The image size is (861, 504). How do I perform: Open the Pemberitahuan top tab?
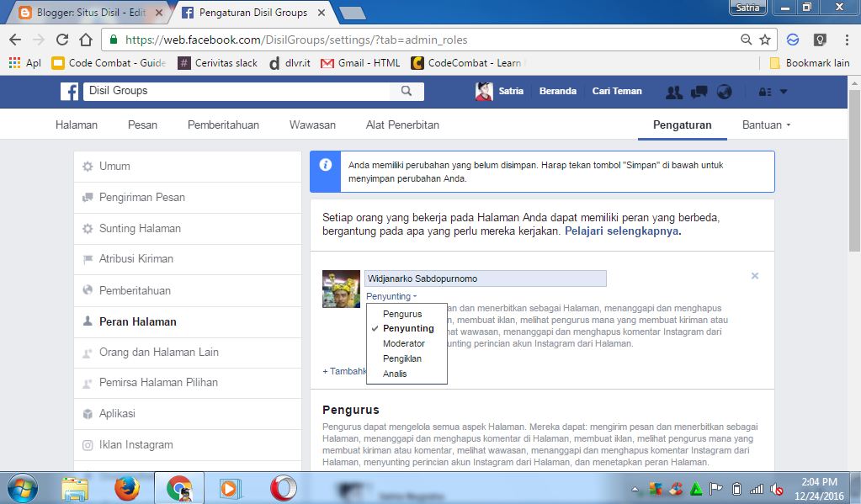pyautogui.click(x=223, y=125)
